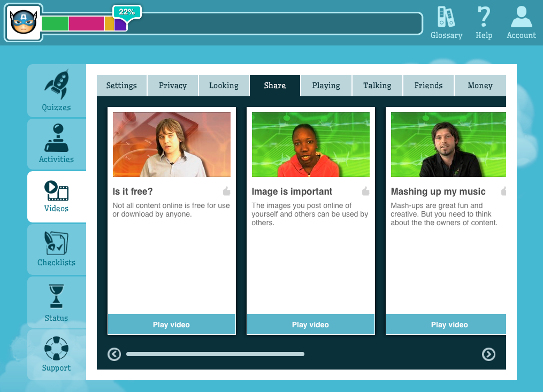
Task: Select the Videos film icon
Action: point(57,190)
